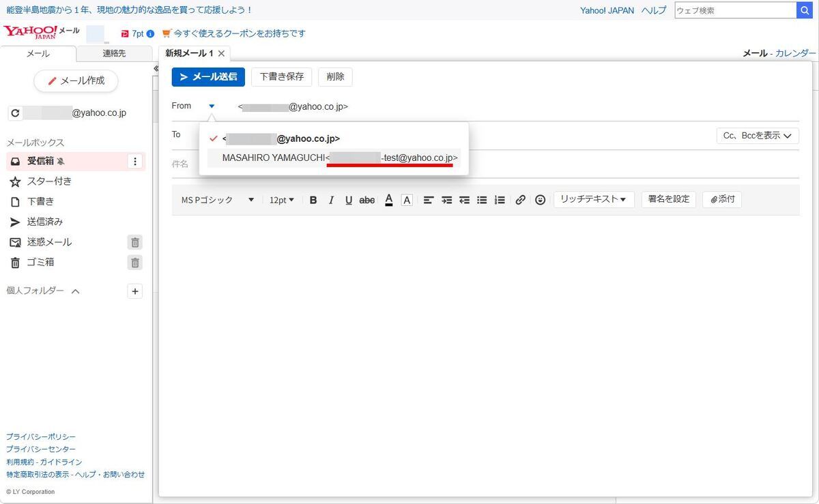Click the 添付 attach button
This screenshot has width=819, height=504.
coord(722,199)
